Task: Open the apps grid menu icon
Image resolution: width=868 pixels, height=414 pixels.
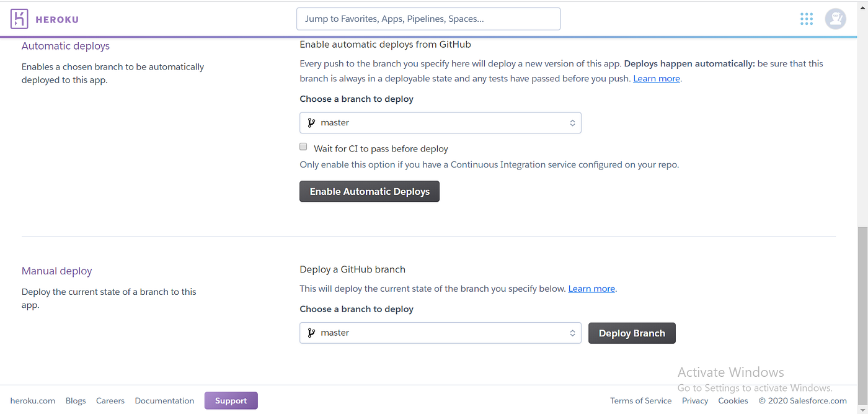Action: 806,19
